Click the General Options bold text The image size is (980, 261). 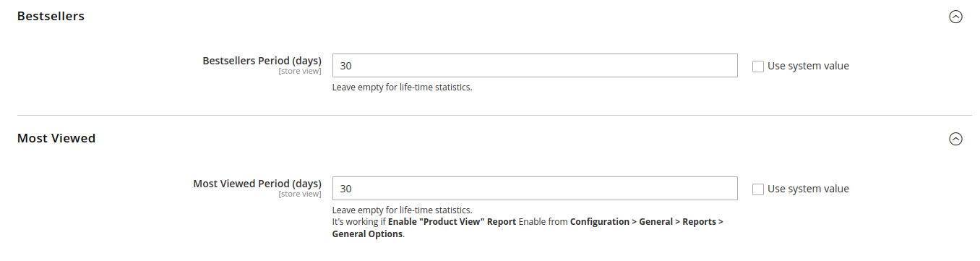click(367, 234)
